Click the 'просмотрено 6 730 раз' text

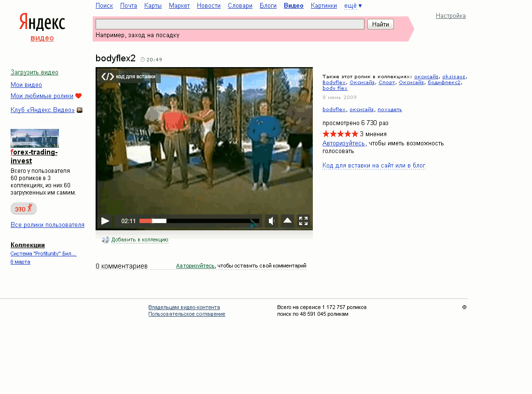(355, 123)
